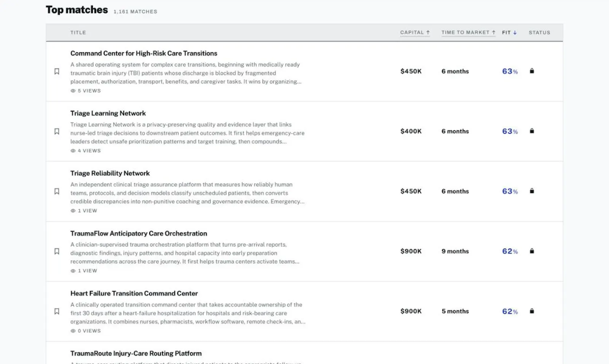The width and height of the screenshot is (609, 364).
Task: Click lock icon for TraumaFlow row
Action: pos(532,251)
